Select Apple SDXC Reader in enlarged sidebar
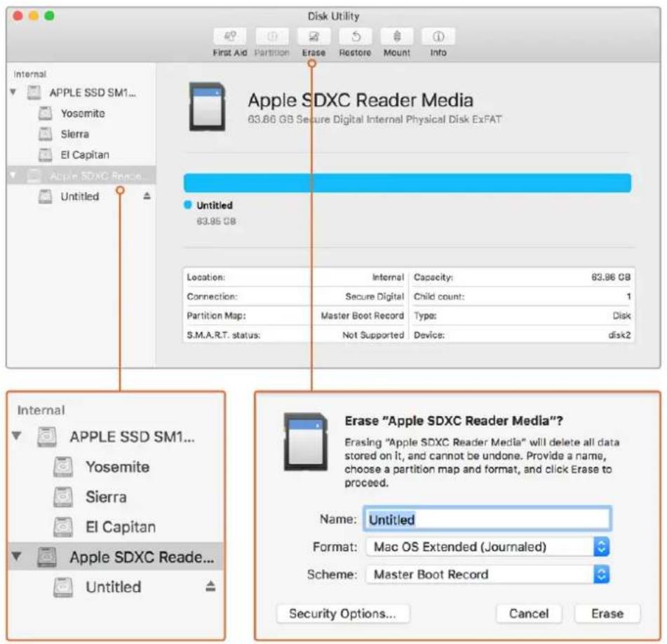The image size is (667, 644). [115, 557]
